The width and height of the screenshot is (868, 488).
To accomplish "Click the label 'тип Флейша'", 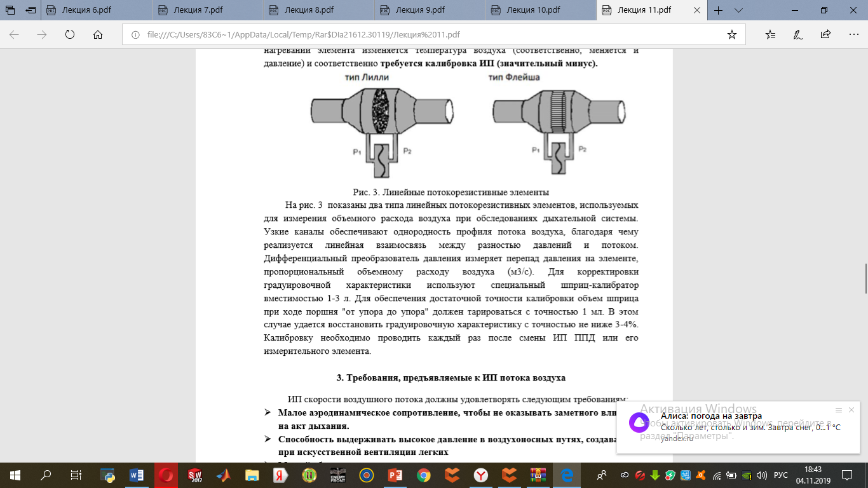I will pyautogui.click(x=514, y=78).
